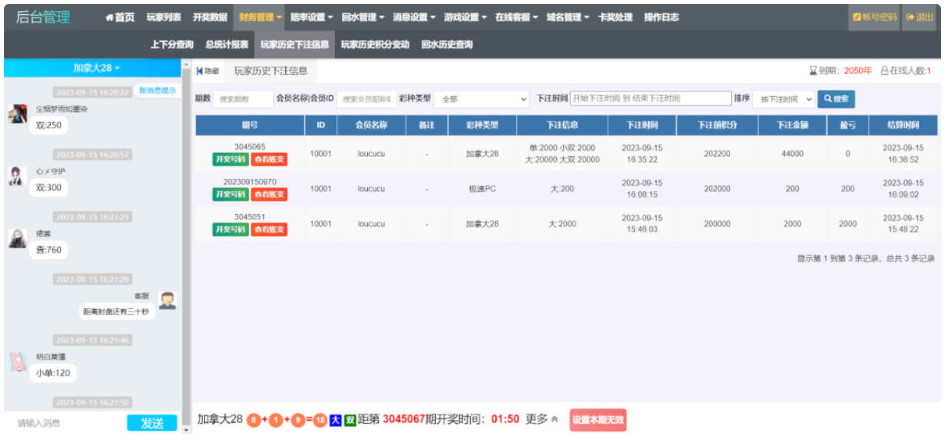The width and height of the screenshot is (947, 445).
Task: Expand the 消息设置 dropdown menu
Action: click(x=414, y=18)
